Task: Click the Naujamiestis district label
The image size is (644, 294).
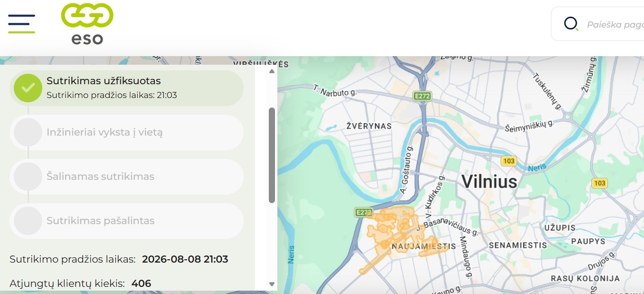Action: click(424, 246)
